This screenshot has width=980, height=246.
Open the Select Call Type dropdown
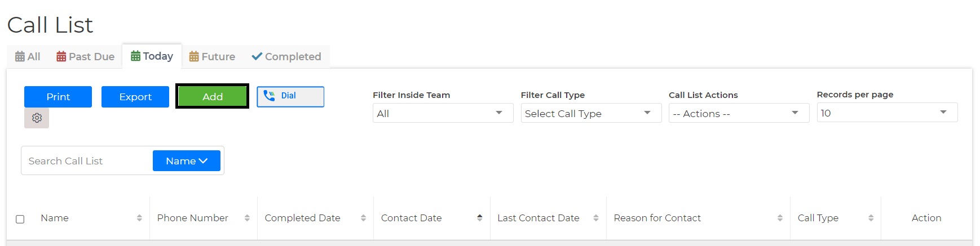(x=591, y=113)
